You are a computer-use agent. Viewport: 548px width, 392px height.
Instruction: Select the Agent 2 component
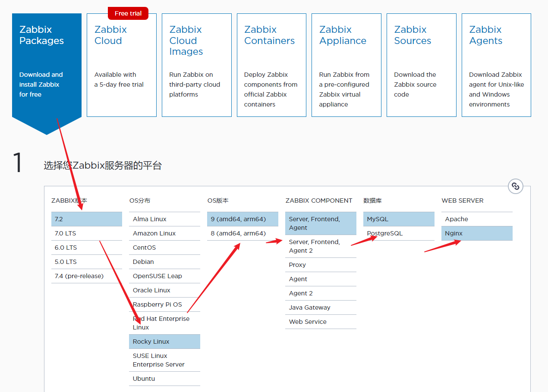pyautogui.click(x=321, y=293)
